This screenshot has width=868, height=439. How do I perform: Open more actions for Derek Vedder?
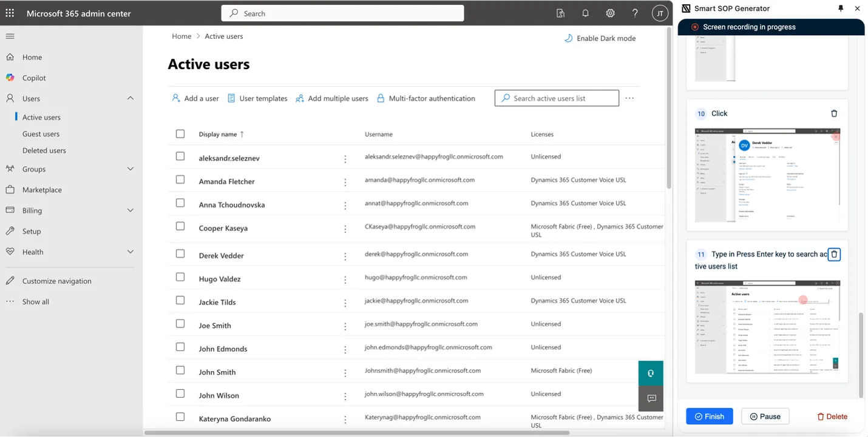(345, 256)
